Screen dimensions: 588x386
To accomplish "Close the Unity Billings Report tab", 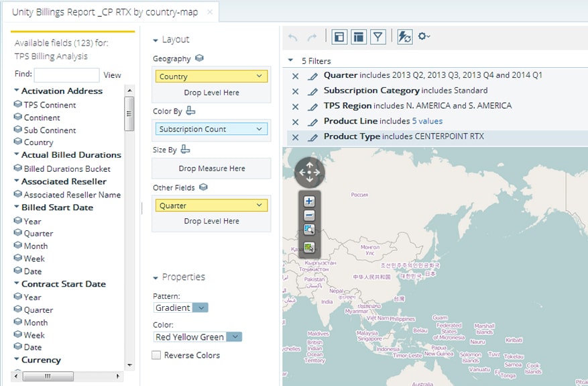I will [210, 12].
